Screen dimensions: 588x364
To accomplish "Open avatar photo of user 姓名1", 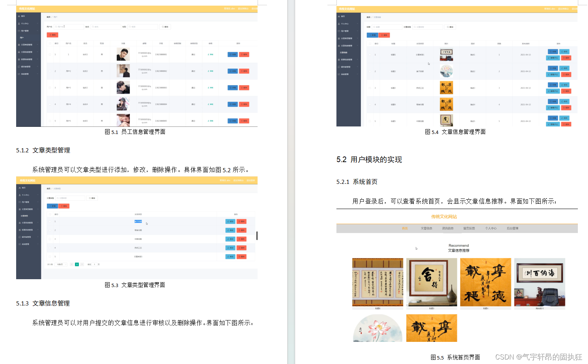I will tap(123, 54).
